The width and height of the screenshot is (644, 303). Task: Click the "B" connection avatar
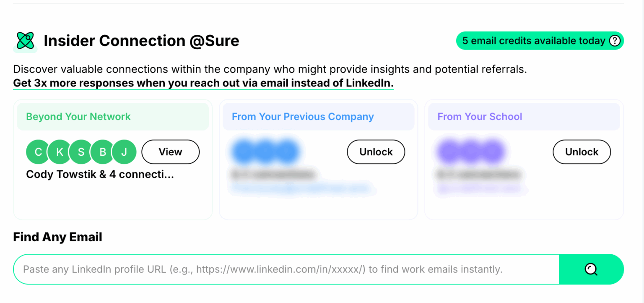(x=102, y=152)
